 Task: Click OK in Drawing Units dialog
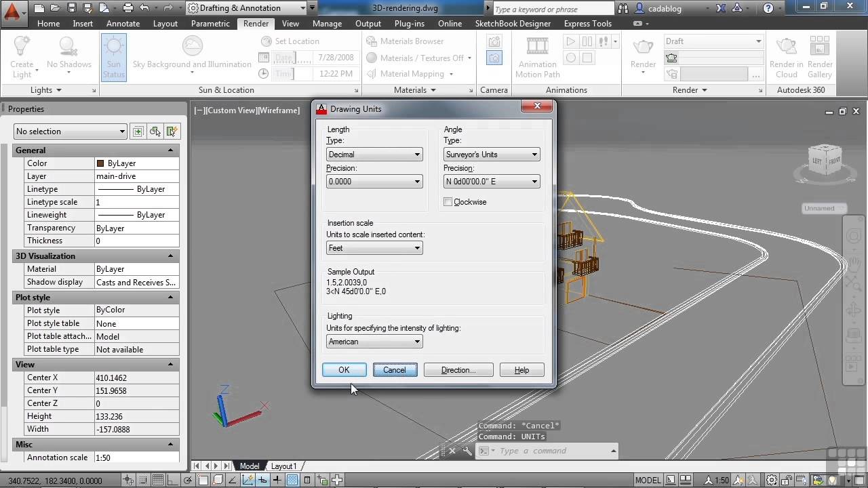tap(344, 370)
